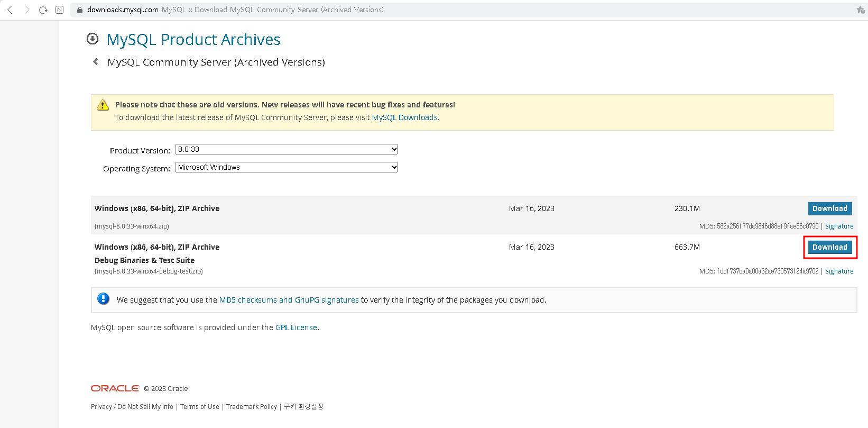Open Signature link for debug-test zip

(839, 271)
